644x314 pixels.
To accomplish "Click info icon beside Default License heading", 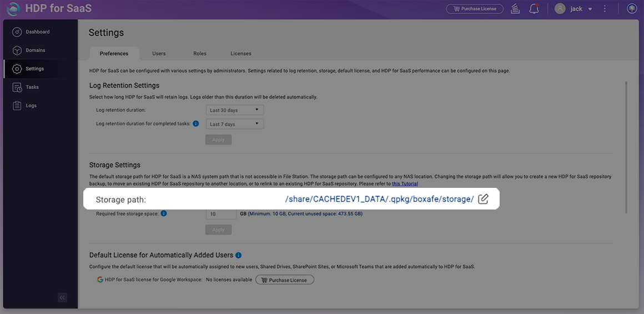I will coord(238,255).
